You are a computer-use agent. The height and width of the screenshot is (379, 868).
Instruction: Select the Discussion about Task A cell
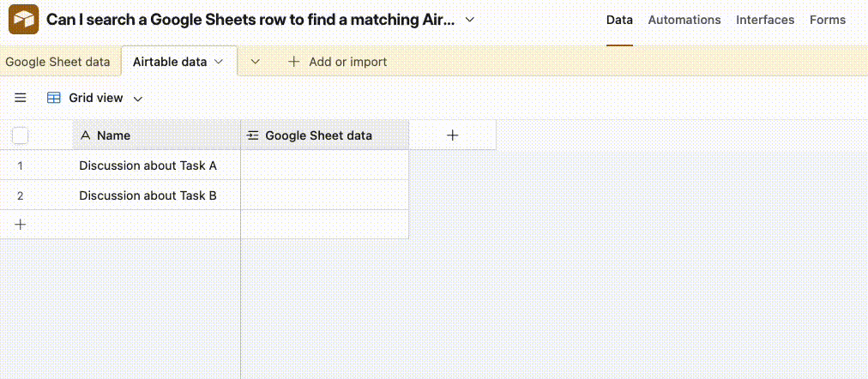[148, 165]
